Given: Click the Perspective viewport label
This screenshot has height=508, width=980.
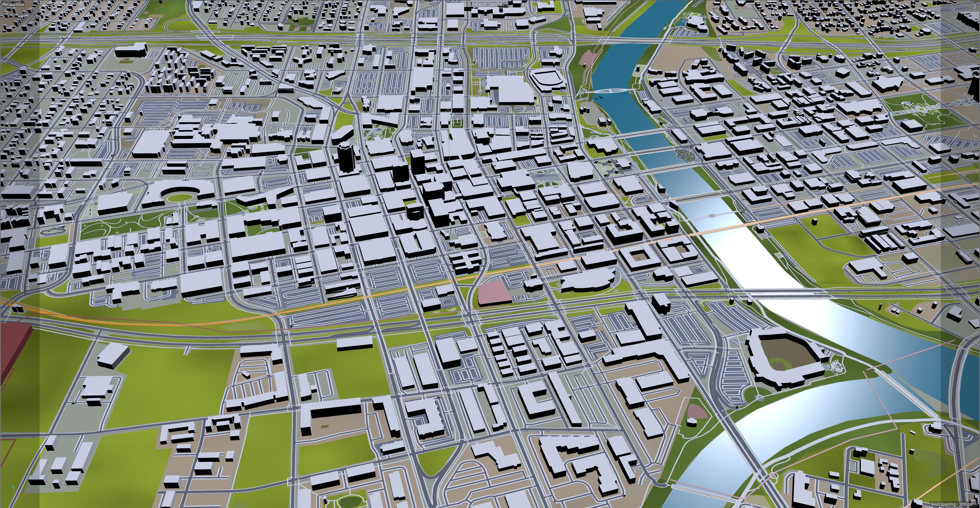Looking at the screenshot, I should [13, 4].
